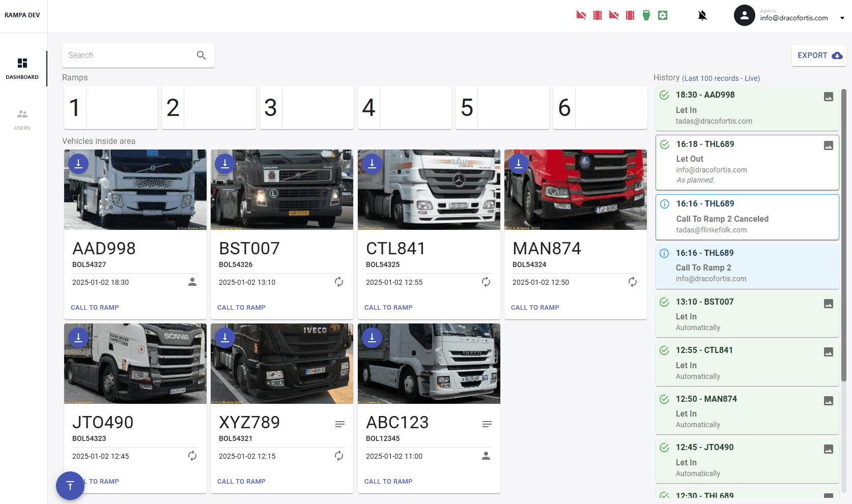Screen dimensions: 852x504
Task: Click the let-in icon on AAD998 photo
Action: pyautogui.click(x=78, y=164)
